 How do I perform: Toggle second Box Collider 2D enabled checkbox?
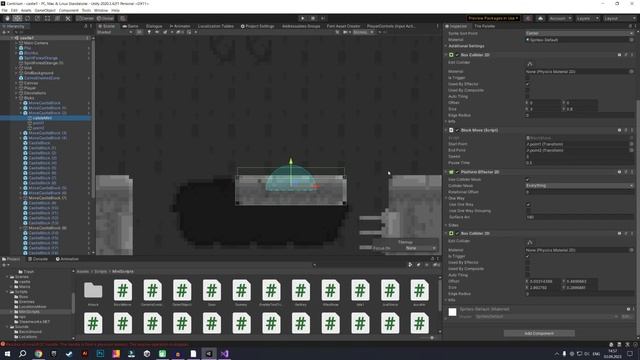[457, 233]
